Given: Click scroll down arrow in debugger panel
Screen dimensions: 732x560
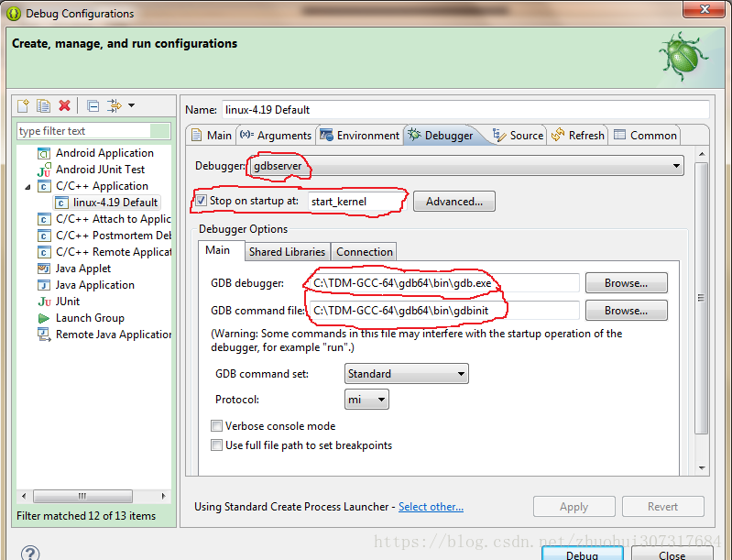Looking at the screenshot, I should tap(702, 468).
